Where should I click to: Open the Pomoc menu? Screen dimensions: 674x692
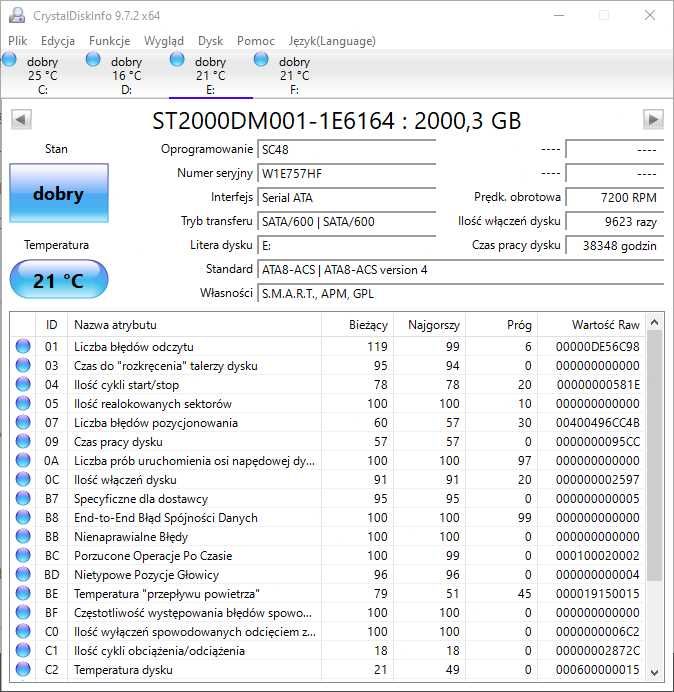click(x=256, y=41)
